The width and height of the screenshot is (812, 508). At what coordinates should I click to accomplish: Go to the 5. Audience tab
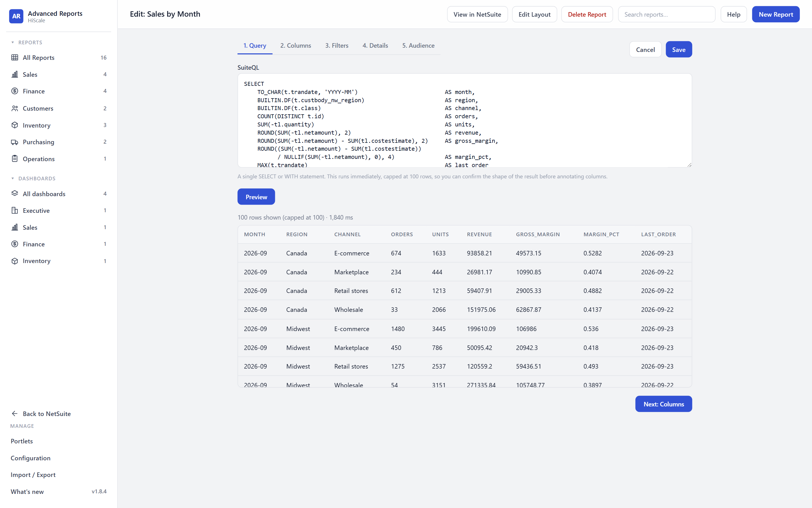pyautogui.click(x=418, y=45)
